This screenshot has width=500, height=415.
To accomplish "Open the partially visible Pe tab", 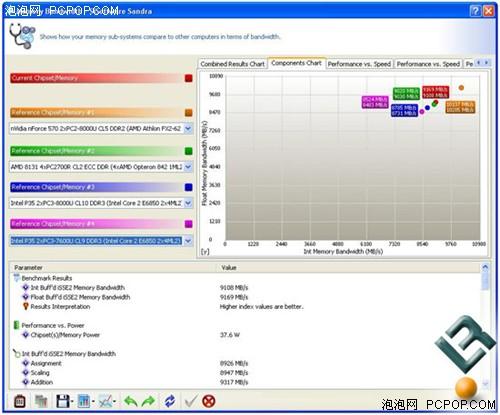I will point(469,64).
